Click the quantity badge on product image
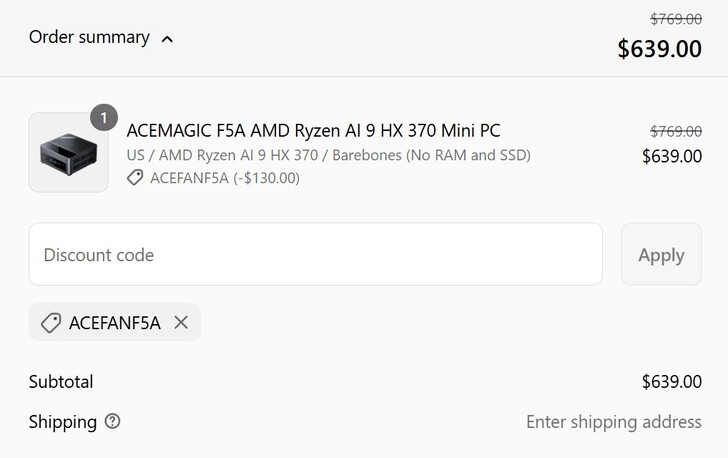728x458 pixels. 104,118
